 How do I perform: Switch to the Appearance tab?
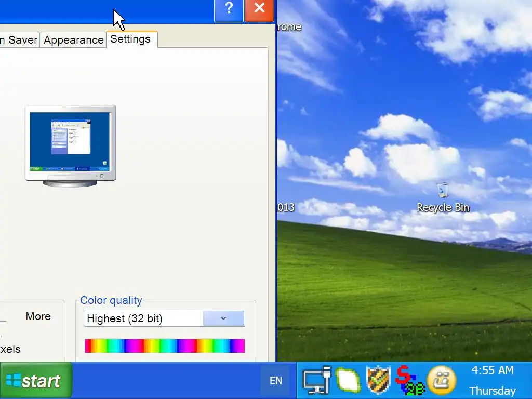click(74, 40)
